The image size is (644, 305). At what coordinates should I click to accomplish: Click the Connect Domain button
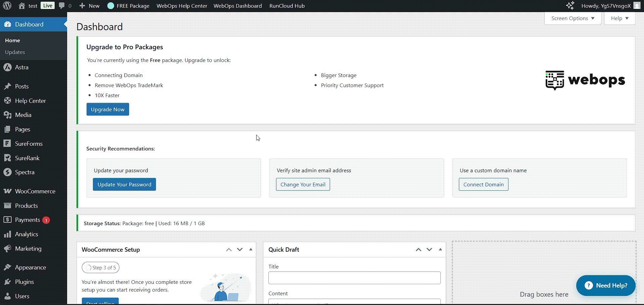click(x=483, y=184)
